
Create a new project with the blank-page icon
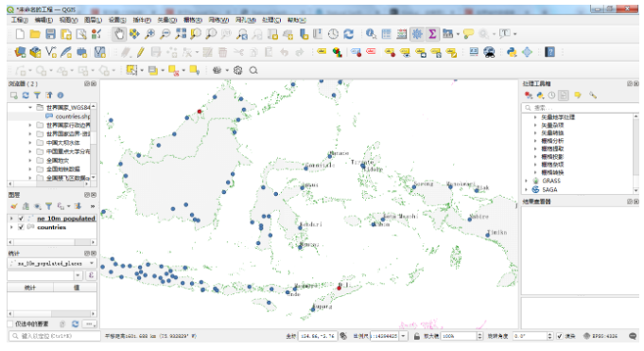(x=20, y=34)
